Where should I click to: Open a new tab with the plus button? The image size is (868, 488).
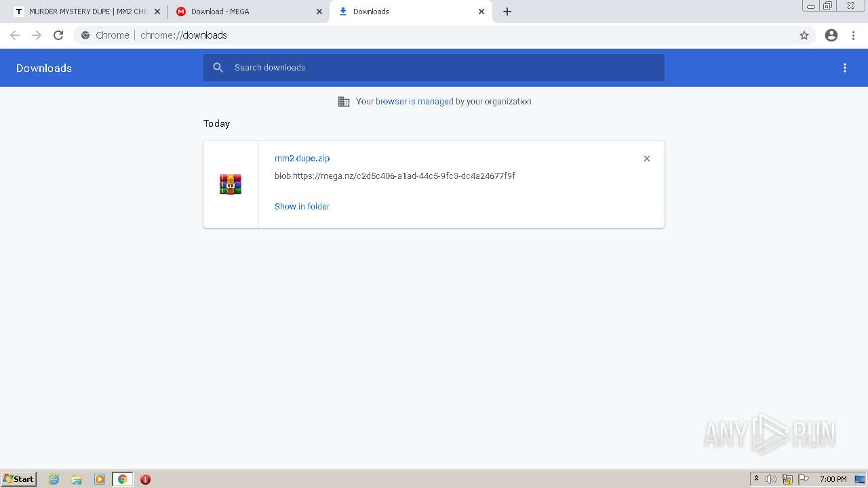(507, 12)
